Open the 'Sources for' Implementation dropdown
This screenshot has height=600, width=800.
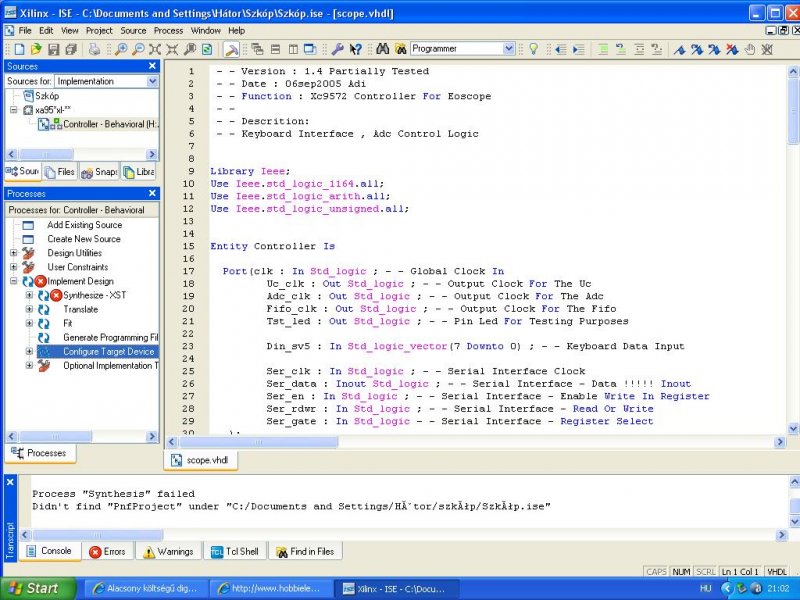(151, 81)
